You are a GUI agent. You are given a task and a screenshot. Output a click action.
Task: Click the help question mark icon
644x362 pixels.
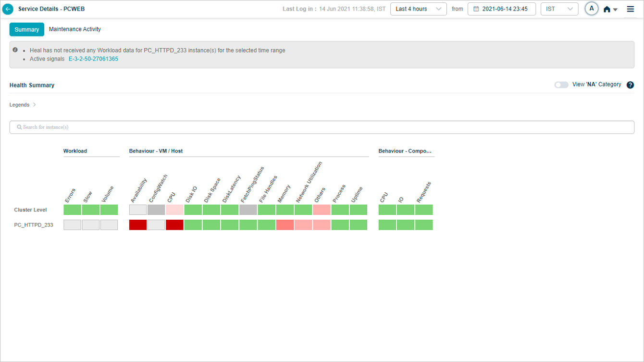[631, 85]
